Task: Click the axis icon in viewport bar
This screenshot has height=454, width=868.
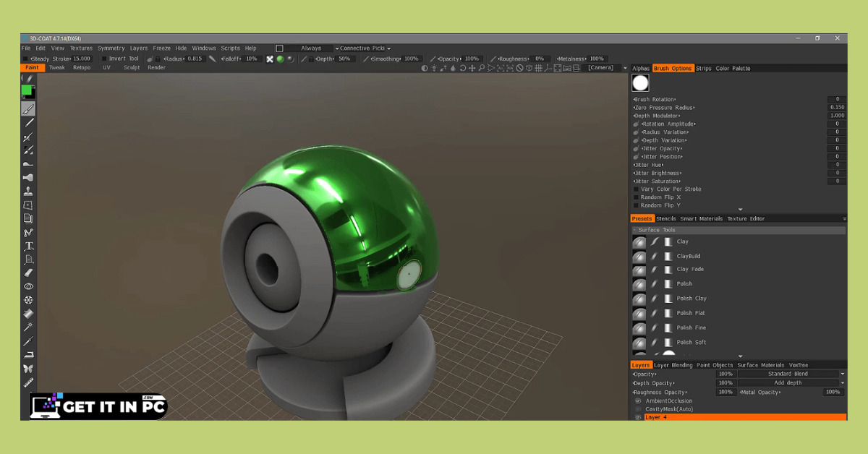Action: coord(548,68)
